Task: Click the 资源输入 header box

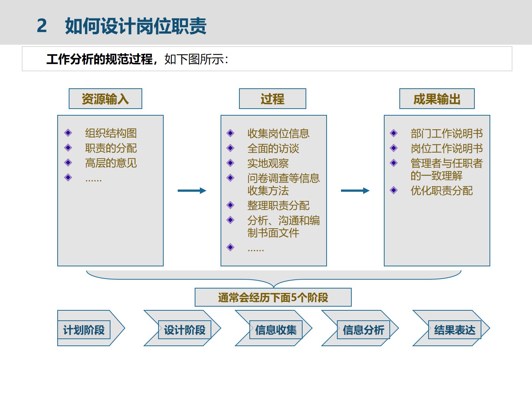Action: pos(105,99)
